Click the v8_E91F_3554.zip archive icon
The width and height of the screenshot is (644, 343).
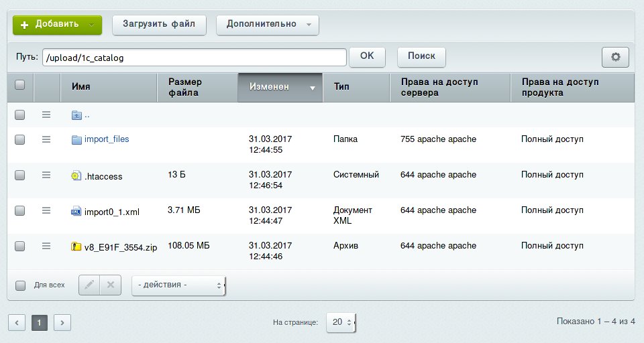[x=76, y=247]
